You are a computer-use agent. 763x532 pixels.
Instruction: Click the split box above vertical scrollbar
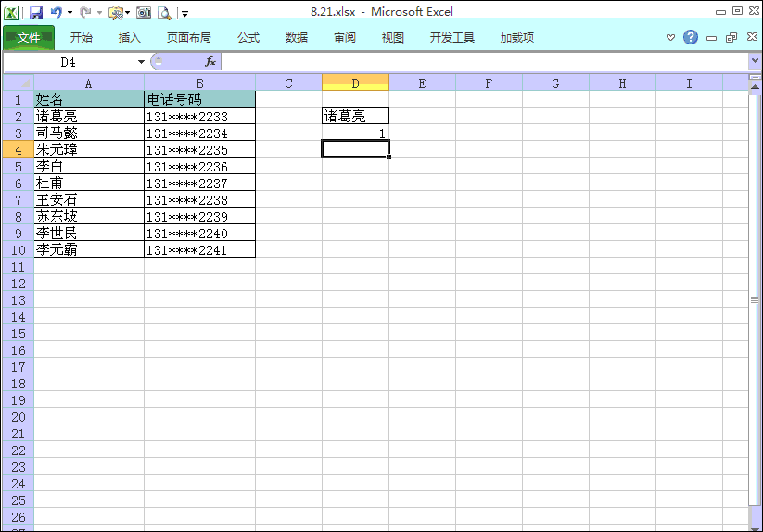pos(755,77)
